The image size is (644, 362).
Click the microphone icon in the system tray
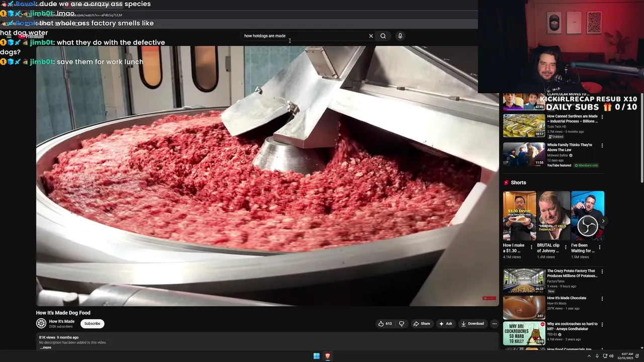click(597, 356)
